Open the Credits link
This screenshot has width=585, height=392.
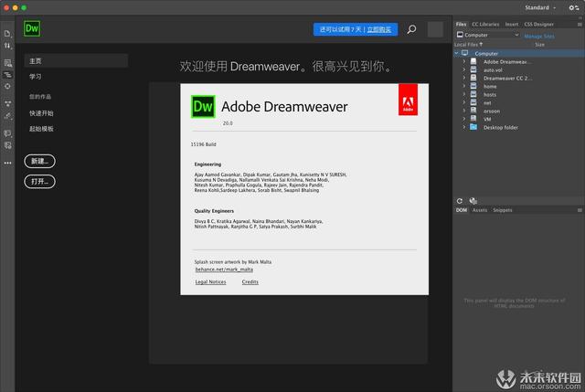point(250,282)
